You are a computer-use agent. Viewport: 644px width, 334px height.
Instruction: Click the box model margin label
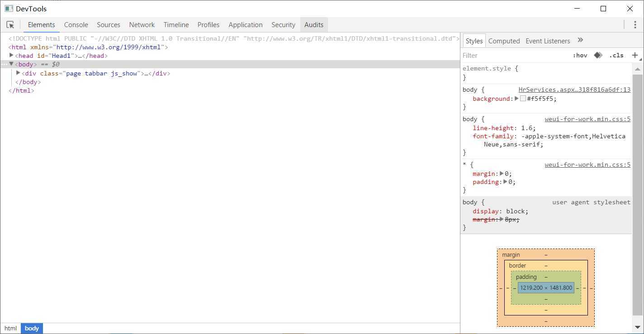(x=511, y=255)
